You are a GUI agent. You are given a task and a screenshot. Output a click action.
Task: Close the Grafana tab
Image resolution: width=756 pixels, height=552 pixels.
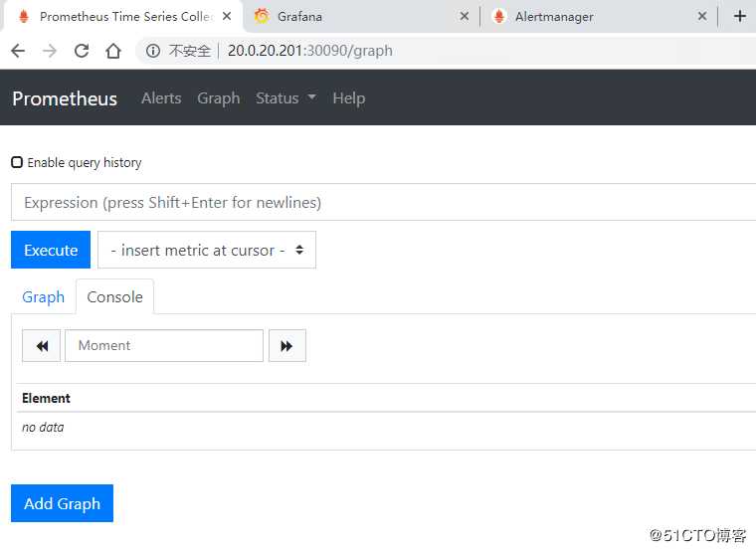pos(465,16)
